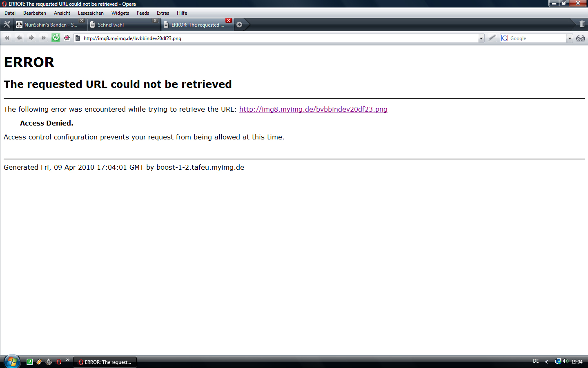
Task: Launch Opera from quick launch
Action: coord(59,362)
